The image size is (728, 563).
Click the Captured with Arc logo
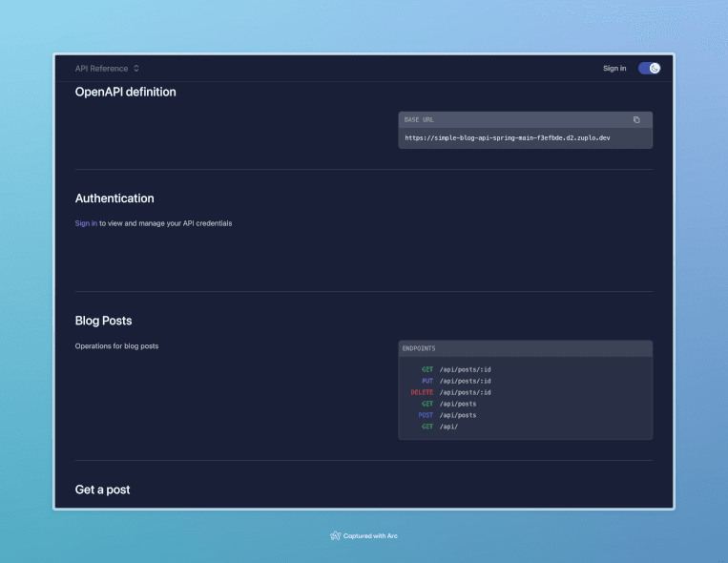pyautogui.click(x=364, y=536)
